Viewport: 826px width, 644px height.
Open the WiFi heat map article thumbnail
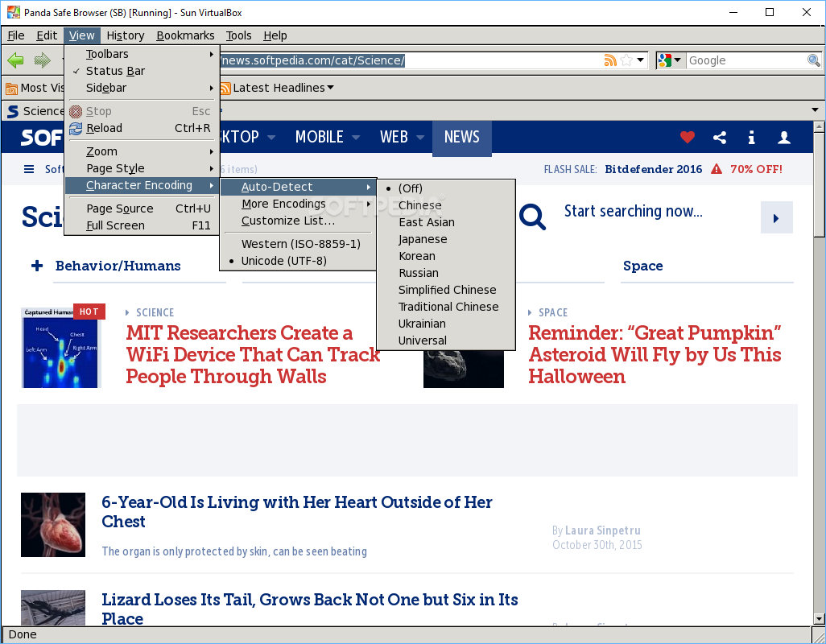[x=61, y=348]
